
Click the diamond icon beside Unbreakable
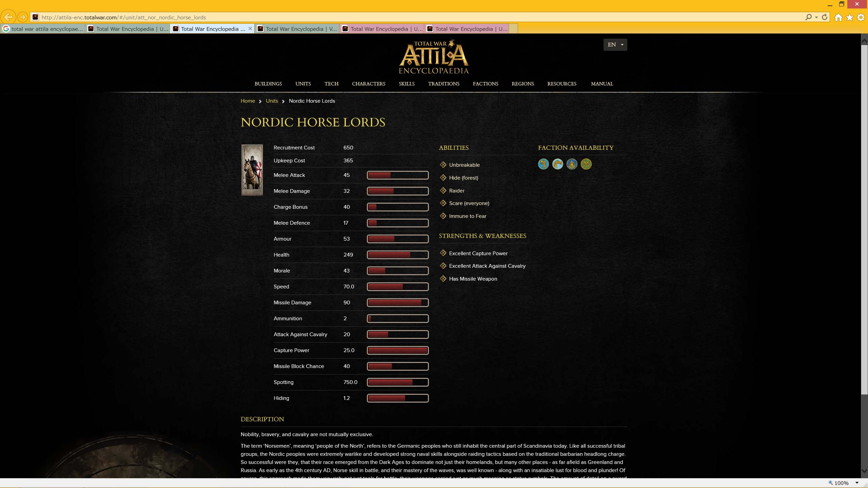(443, 165)
